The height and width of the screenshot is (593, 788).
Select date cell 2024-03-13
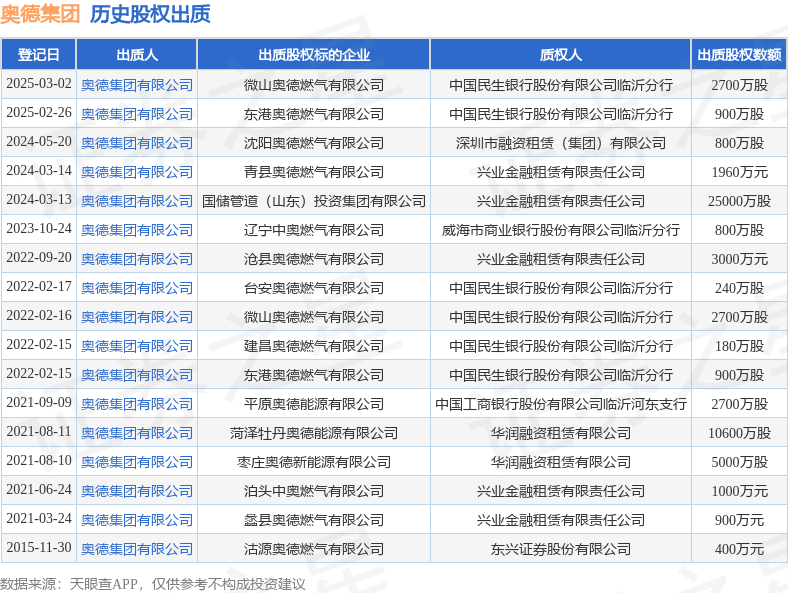(x=39, y=200)
